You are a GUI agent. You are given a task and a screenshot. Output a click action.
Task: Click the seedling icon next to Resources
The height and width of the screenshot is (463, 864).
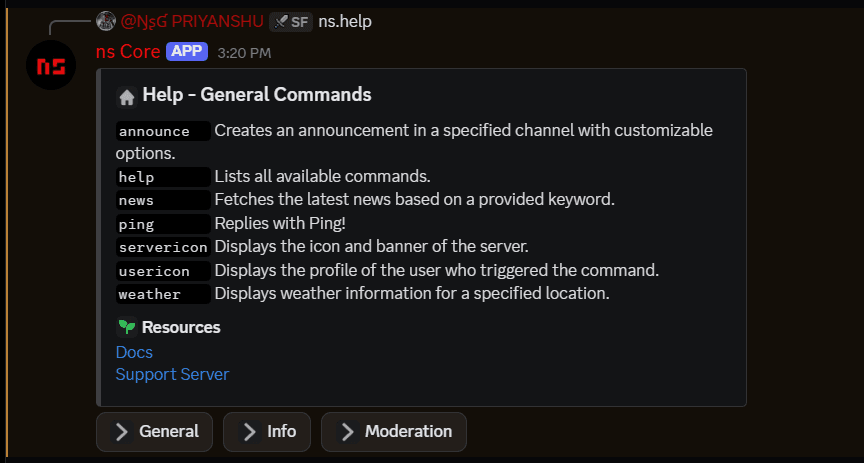pos(126,327)
